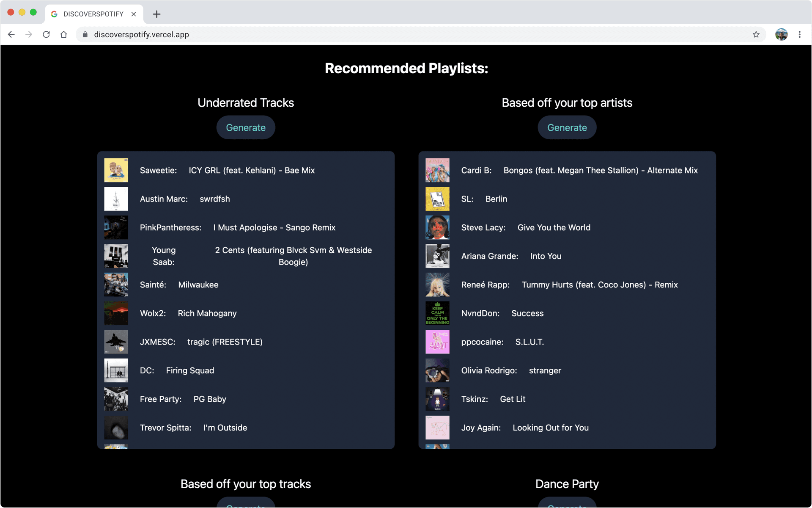Select track title 'Into You'
The image size is (812, 508).
click(x=546, y=256)
